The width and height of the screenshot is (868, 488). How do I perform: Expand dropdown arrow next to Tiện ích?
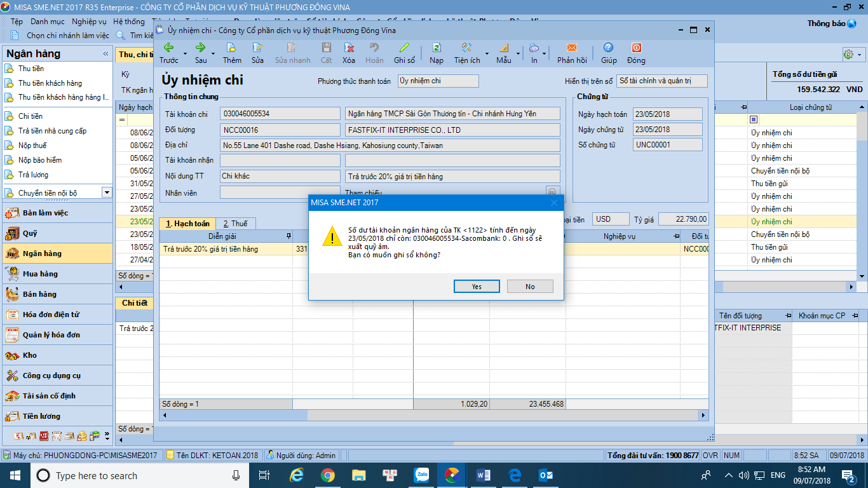point(487,53)
